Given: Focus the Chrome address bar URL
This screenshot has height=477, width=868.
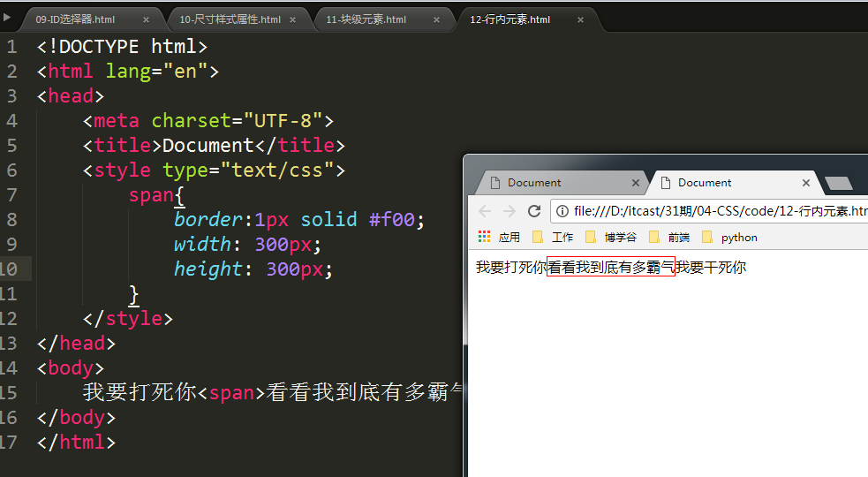Looking at the screenshot, I should 720,211.
